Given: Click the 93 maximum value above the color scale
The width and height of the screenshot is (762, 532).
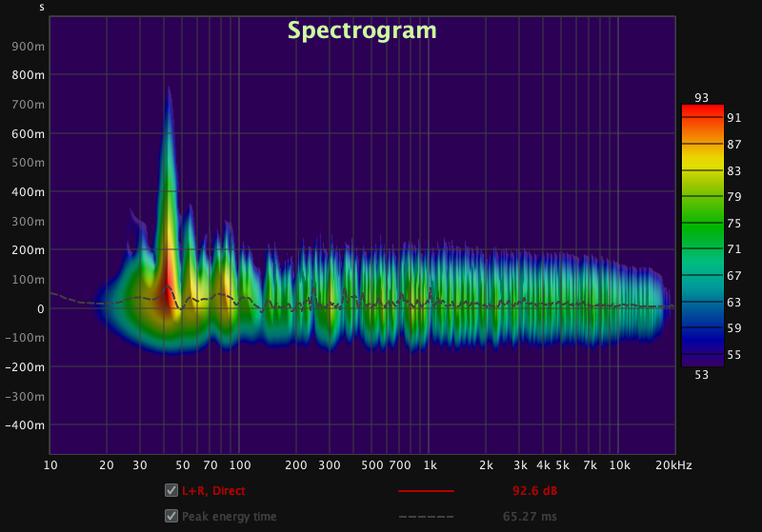Looking at the screenshot, I should [702, 97].
